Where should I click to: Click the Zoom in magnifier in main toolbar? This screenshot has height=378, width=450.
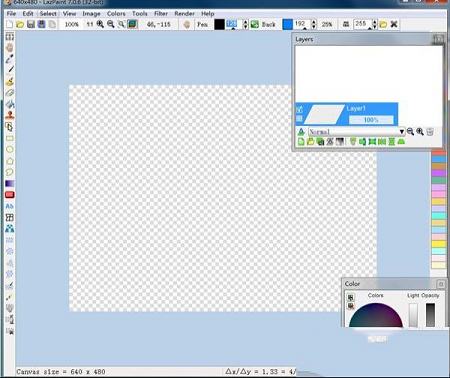100,24
